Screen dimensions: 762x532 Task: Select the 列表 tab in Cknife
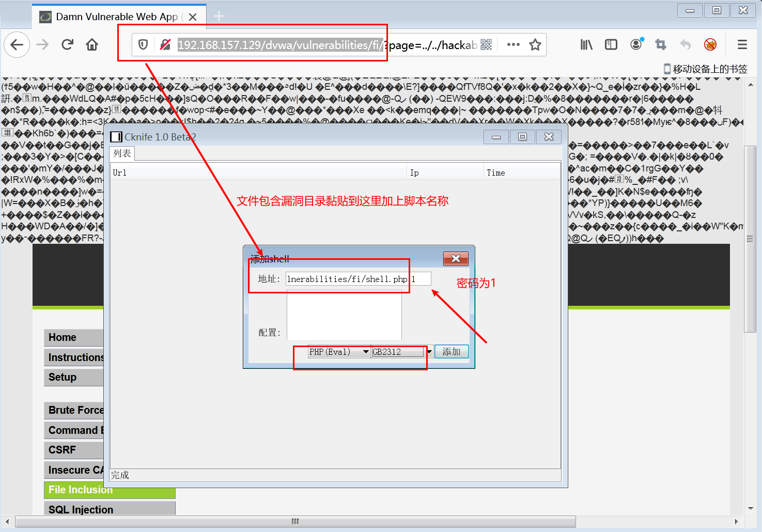pyautogui.click(x=122, y=153)
